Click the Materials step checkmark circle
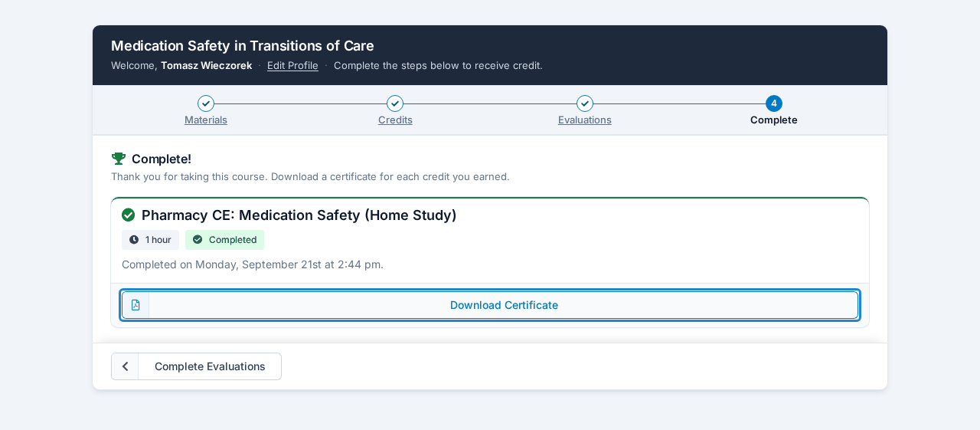This screenshot has width=980, height=430. point(206,103)
